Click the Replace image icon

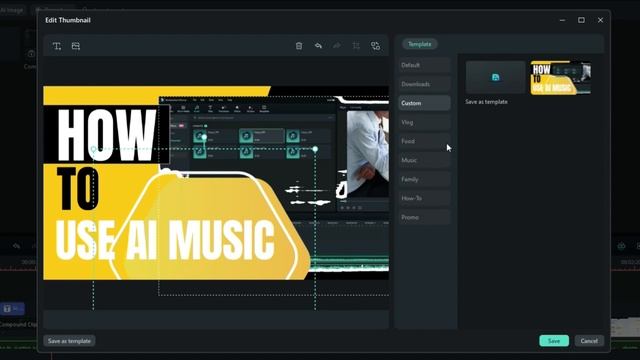376,46
